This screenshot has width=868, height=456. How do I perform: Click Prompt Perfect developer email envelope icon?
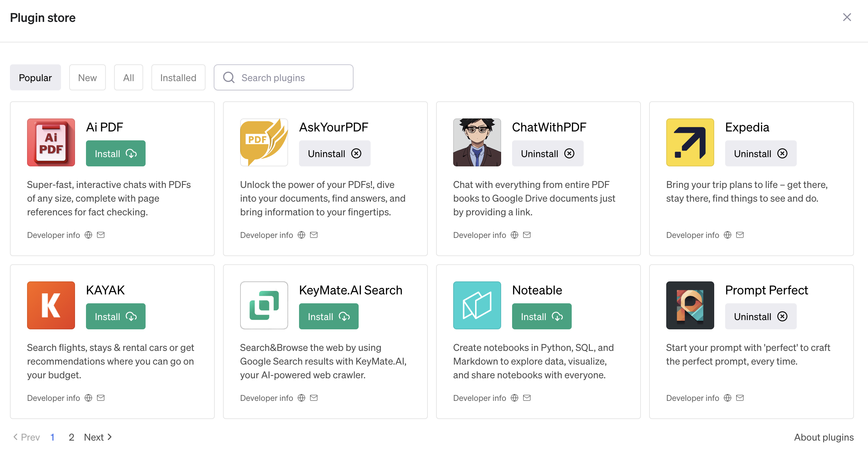point(740,398)
